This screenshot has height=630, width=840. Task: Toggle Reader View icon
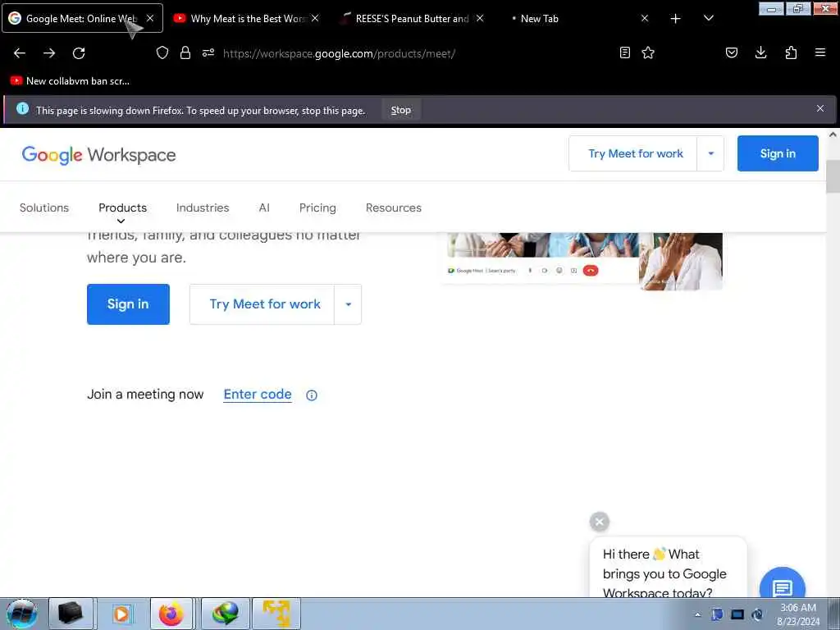pyautogui.click(x=624, y=52)
